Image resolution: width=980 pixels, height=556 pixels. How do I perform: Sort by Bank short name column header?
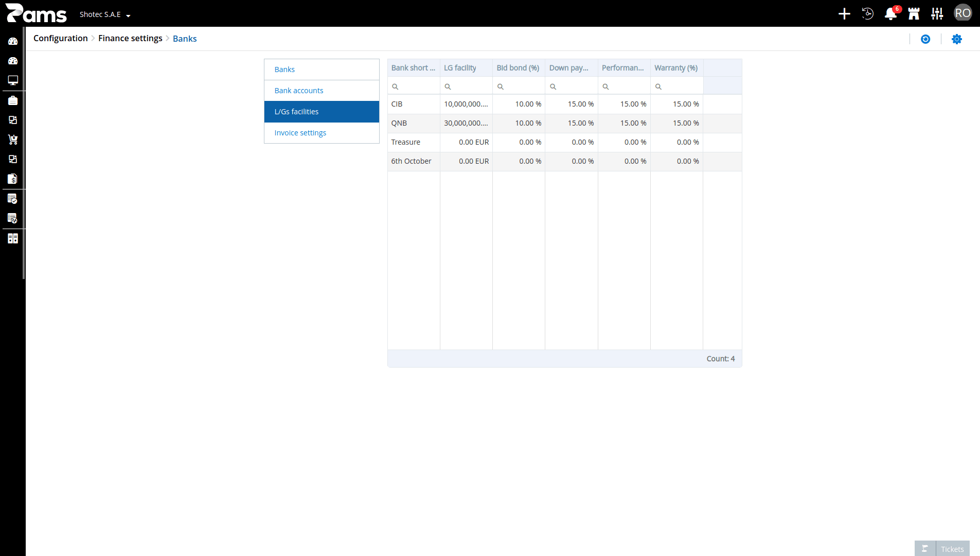click(x=414, y=68)
